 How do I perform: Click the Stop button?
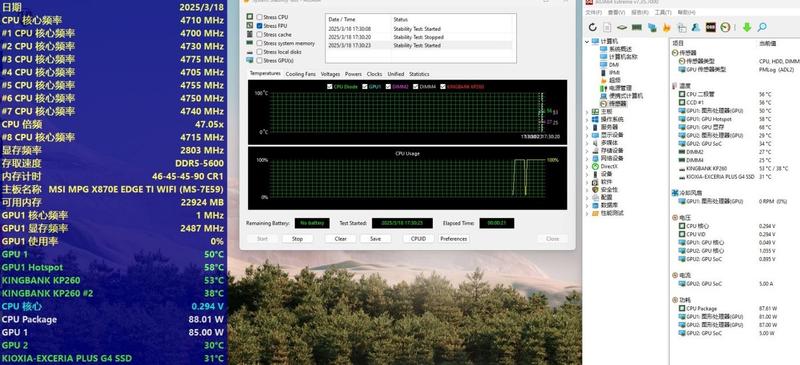(x=297, y=239)
